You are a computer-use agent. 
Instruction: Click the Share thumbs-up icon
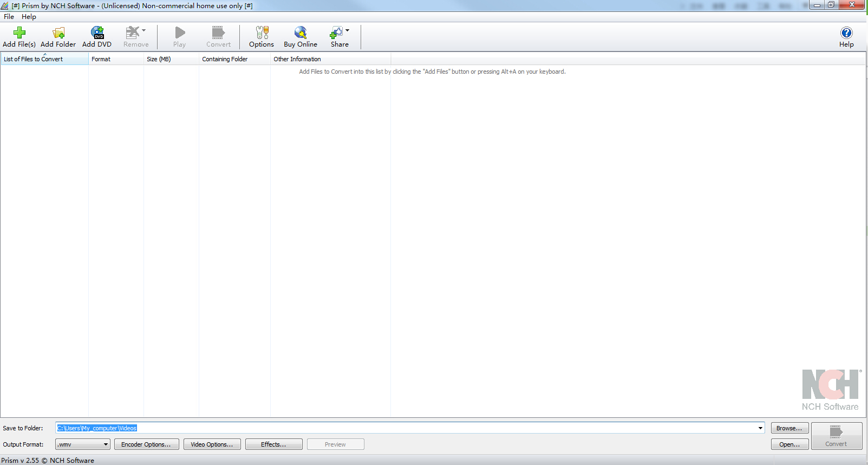pos(336,33)
